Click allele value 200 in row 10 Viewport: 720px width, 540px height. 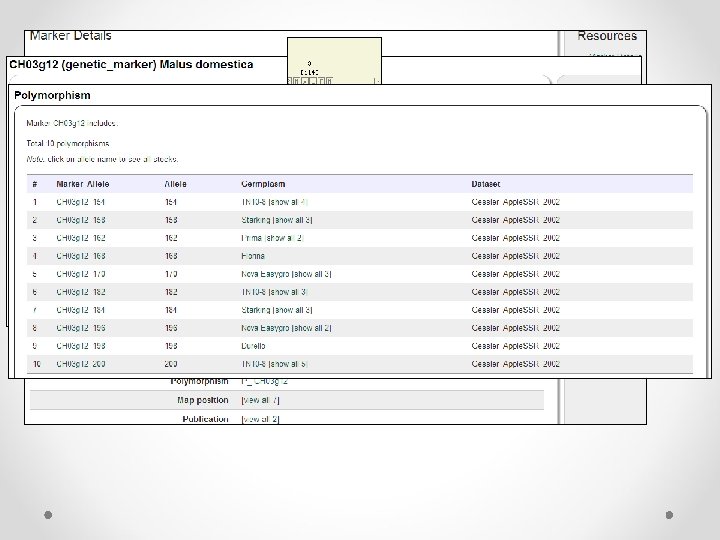click(x=171, y=364)
